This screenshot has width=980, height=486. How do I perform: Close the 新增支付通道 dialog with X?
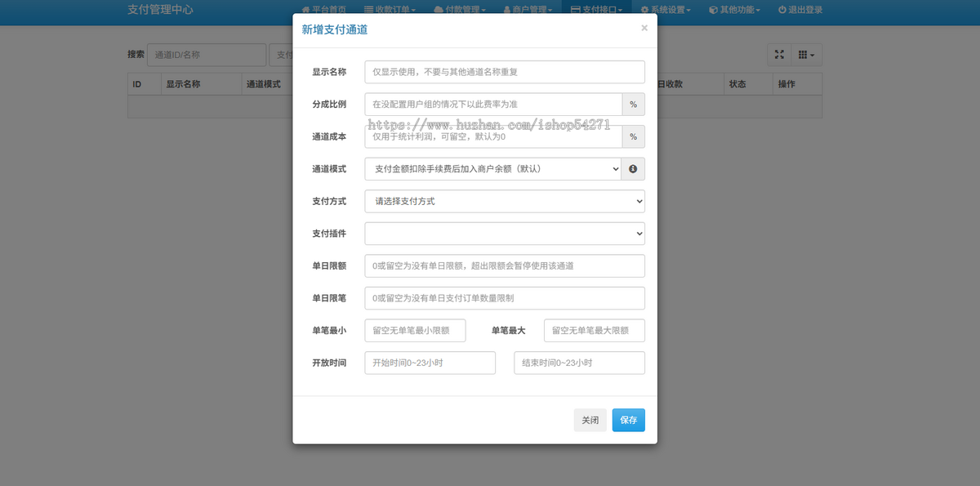pyautogui.click(x=644, y=28)
